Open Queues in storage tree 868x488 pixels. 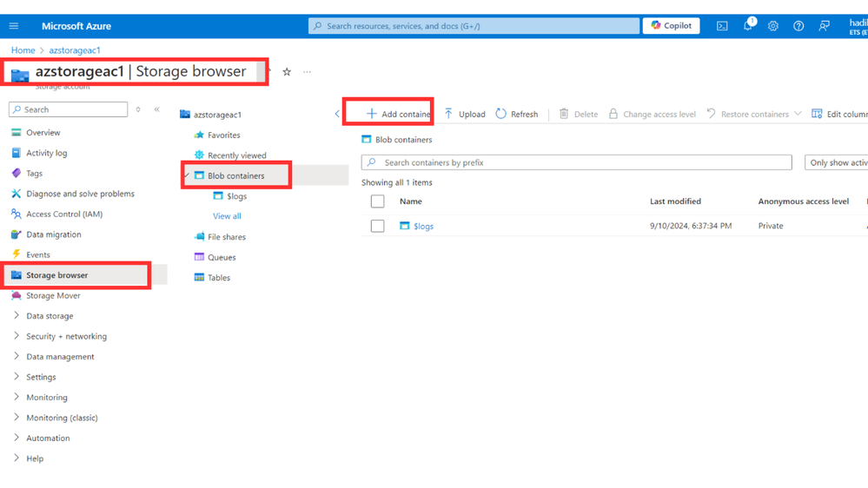[222, 257]
